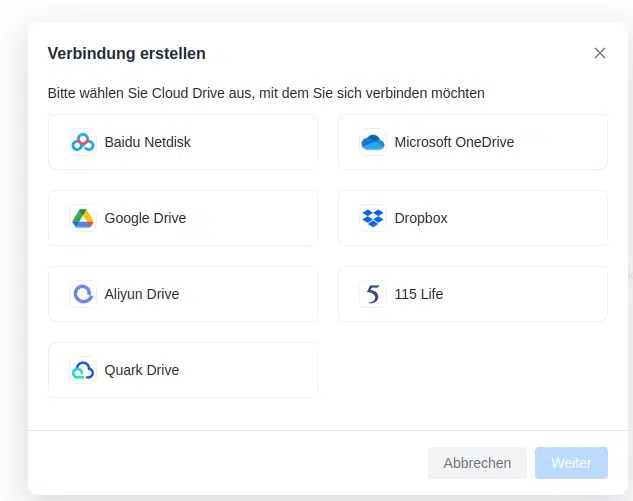Viewport: 633px width, 501px height.
Task: Click the Google Drive triangle icon
Action: tap(82, 218)
